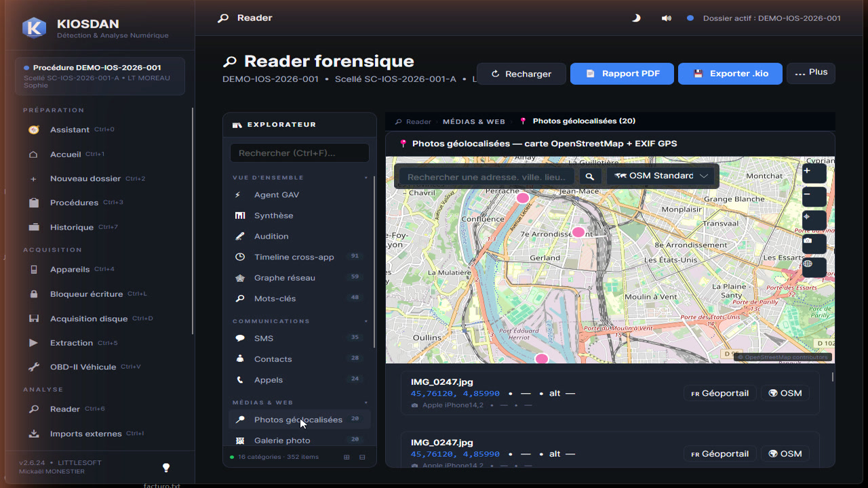Click map pin in 7e Arrondissement
The image size is (868, 488).
[578, 232]
